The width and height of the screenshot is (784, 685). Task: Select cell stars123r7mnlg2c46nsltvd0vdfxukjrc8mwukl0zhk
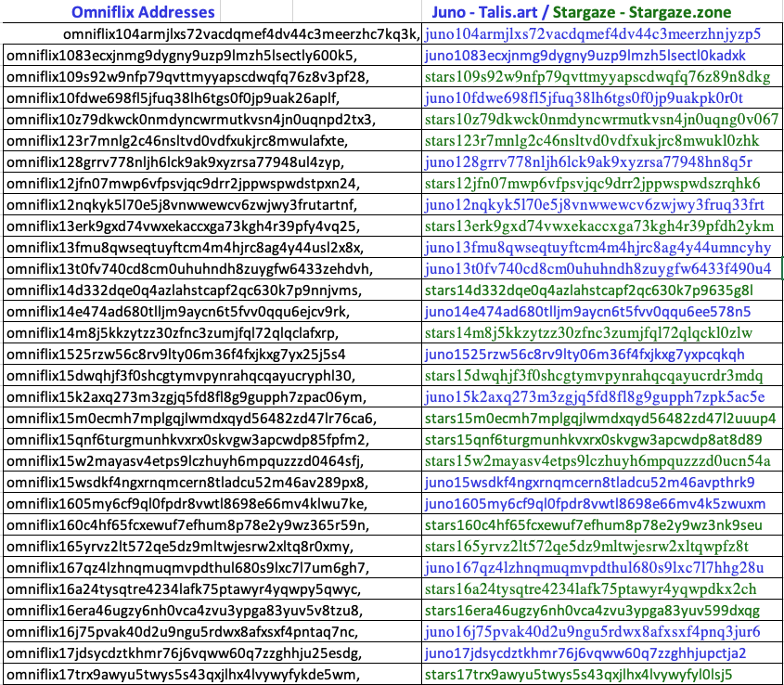602,140
